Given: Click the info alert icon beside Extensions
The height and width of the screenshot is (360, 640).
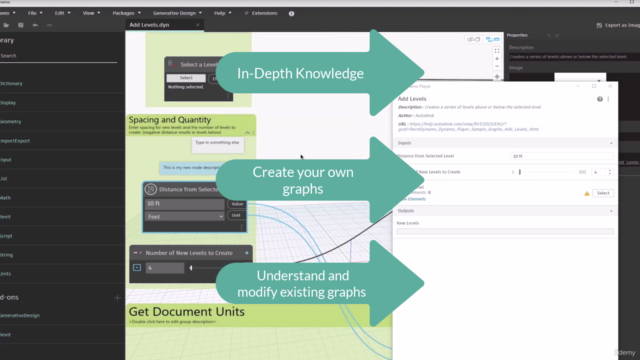Looking at the screenshot, I should pyautogui.click(x=291, y=13).
